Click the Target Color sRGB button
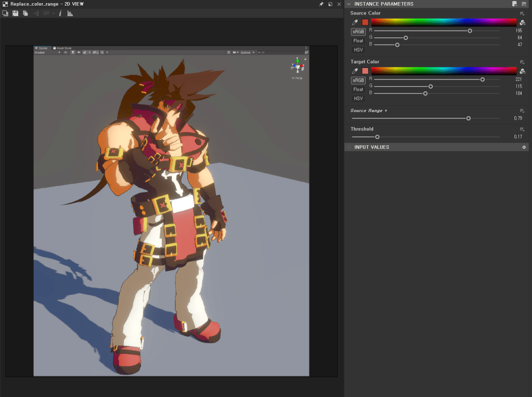This screenshot has height=397, width=532. (x=358, y=80)
